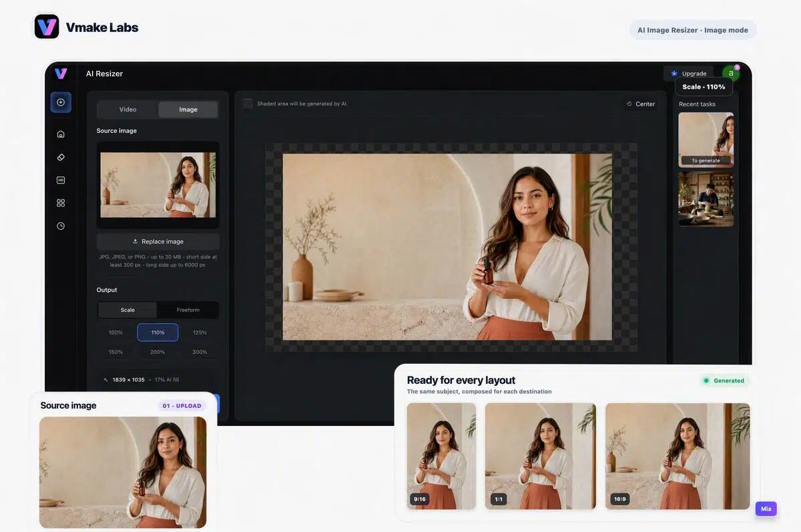Viewport: 801px width, 532px height.
Task: Click the 'Recent tasks' heading
Action: pos(697,104)
